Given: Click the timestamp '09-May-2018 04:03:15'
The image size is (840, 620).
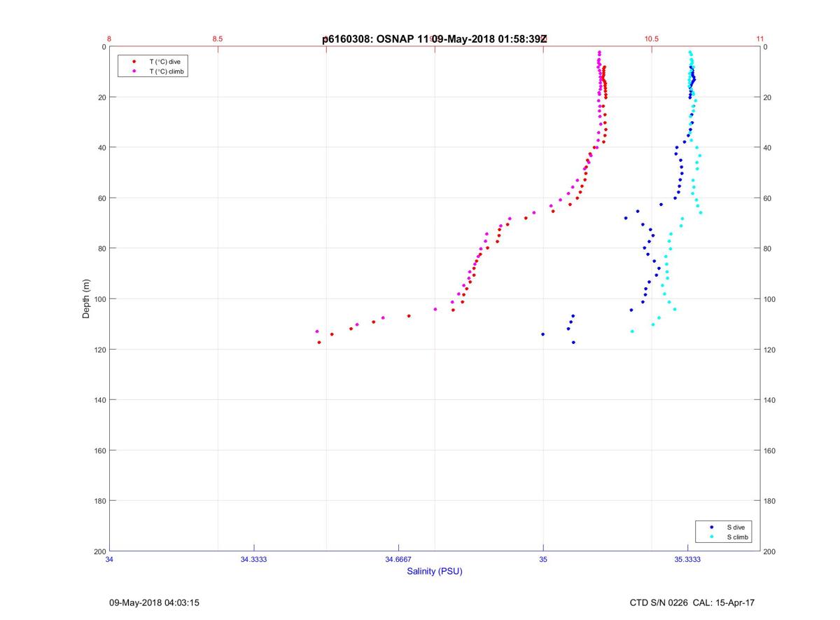Looking at the screenshot, I should tap(154, 602).
